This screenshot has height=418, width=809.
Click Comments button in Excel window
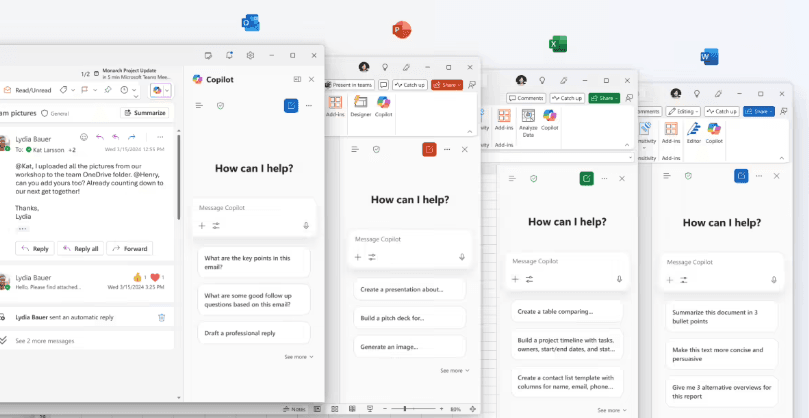(526, 98)
